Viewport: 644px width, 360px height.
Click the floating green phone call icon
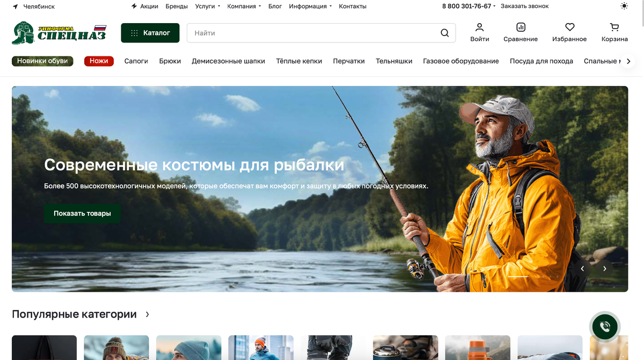click(605, 326)
